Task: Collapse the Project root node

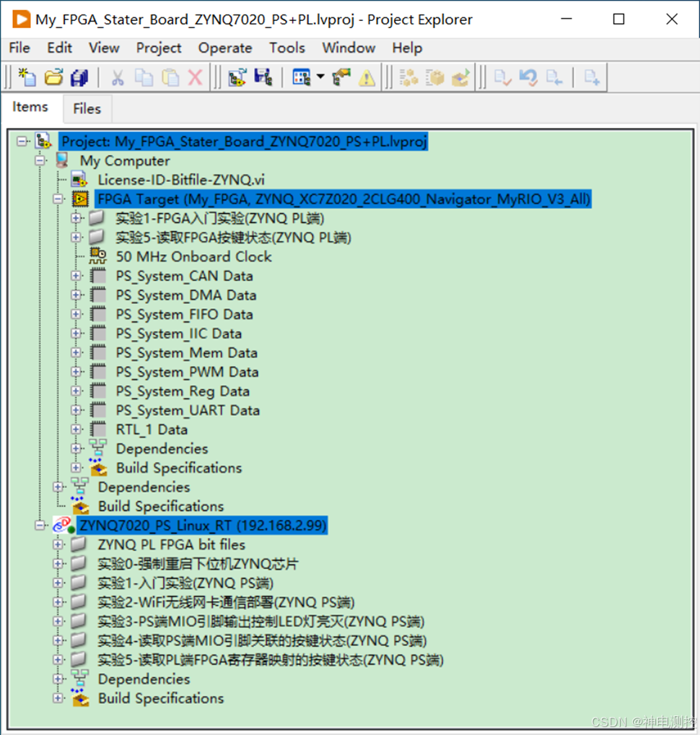Action: click(22, 141)
